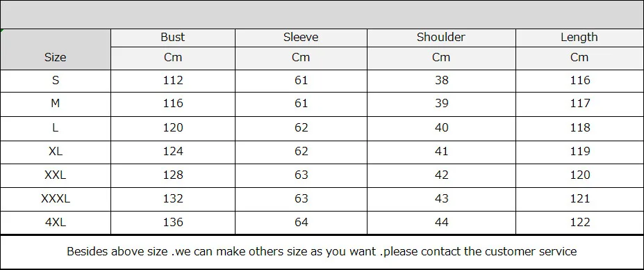
Task: Click the XXL size row label
Action: coord(56,175)
